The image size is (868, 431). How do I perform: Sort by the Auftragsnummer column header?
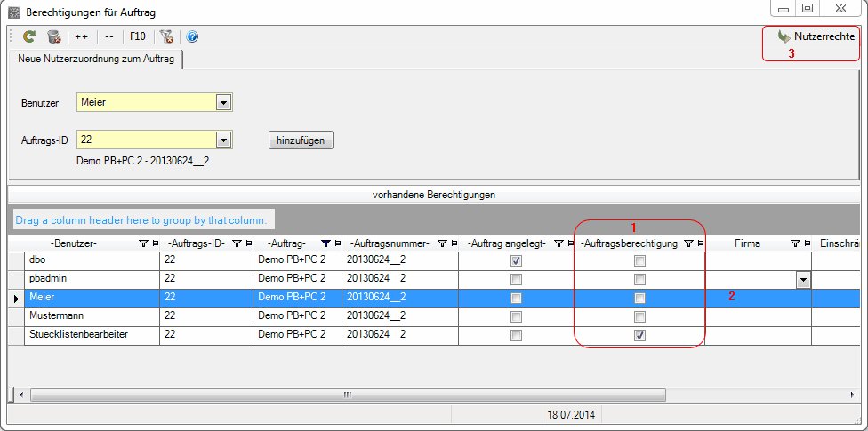click(390, 243)
